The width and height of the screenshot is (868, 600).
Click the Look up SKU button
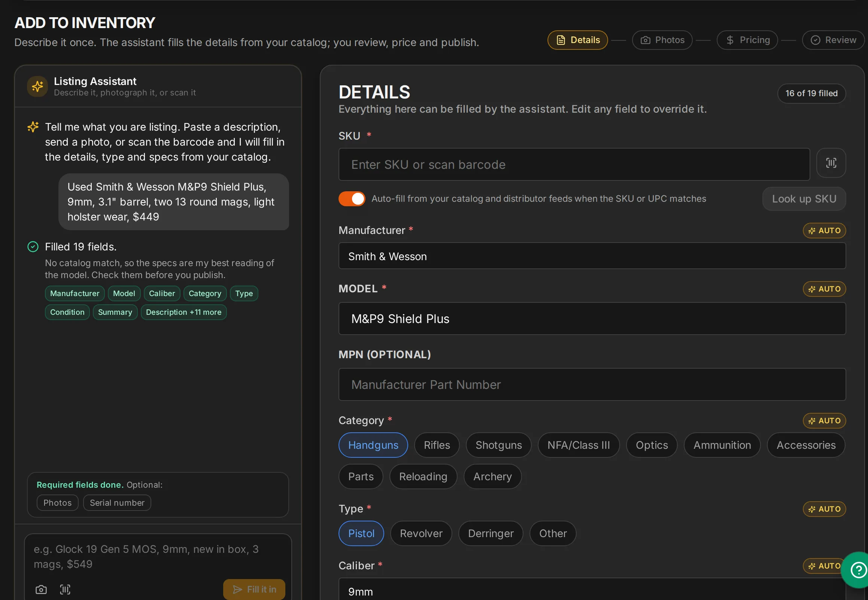(x=804, y=198)
